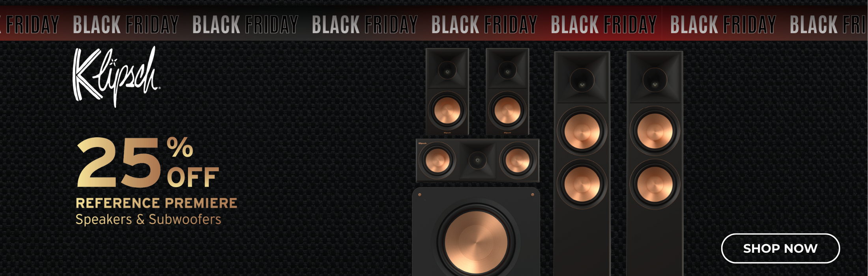This screenshot has height=276, width=868.
Task: Click the REFERENCE PREMIERE heading
Action: click(156, 203)
